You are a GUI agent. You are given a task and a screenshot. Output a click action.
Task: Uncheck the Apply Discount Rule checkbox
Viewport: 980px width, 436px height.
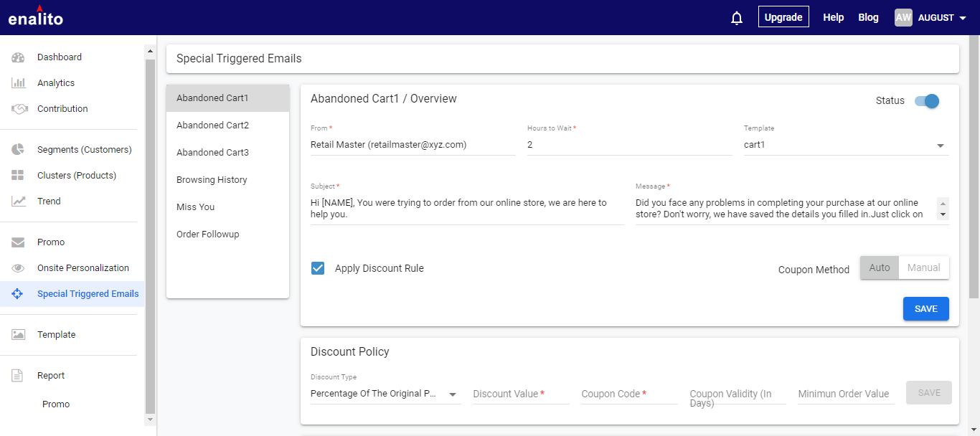tap(318, 268)
